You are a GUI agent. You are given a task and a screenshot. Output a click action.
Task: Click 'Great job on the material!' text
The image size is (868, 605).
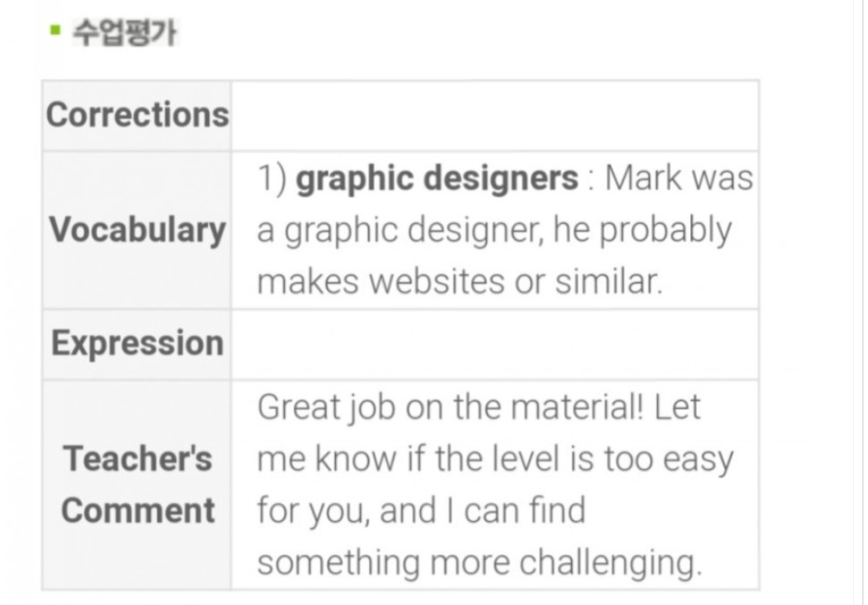tap(450, 408)
